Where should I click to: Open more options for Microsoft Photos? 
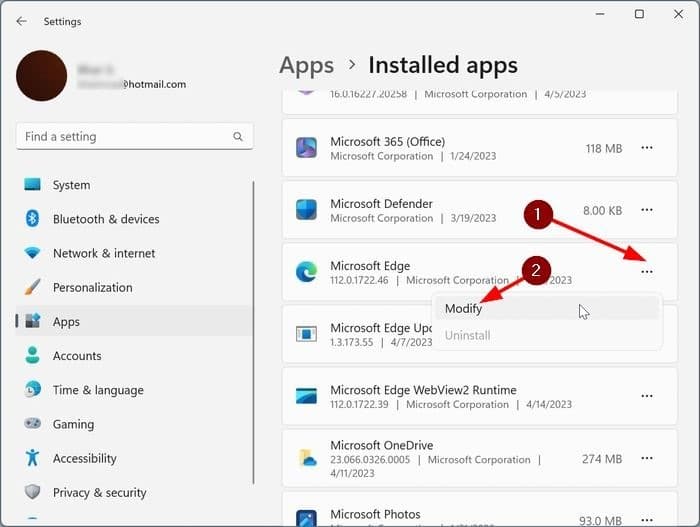(647, 520)
